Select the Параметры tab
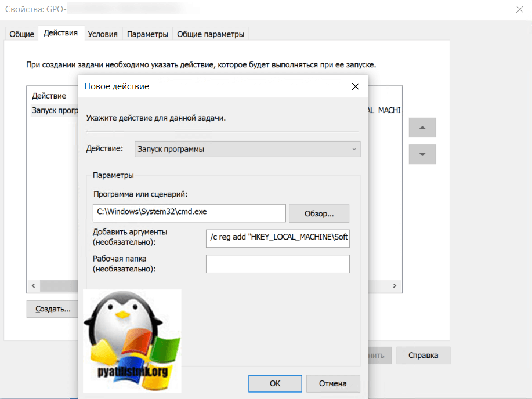Viewport: 532px width, 399px height. pos(147,34)
